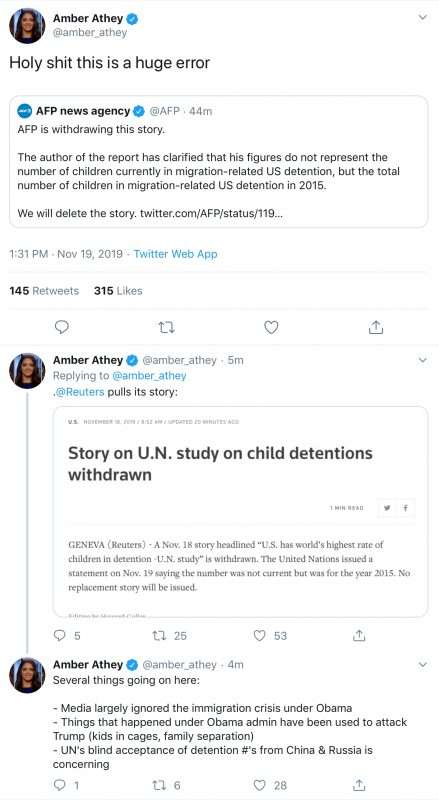Screen dimensions: 439x800
Task: Share the main tweet via share icon
Action: (376, 327)
